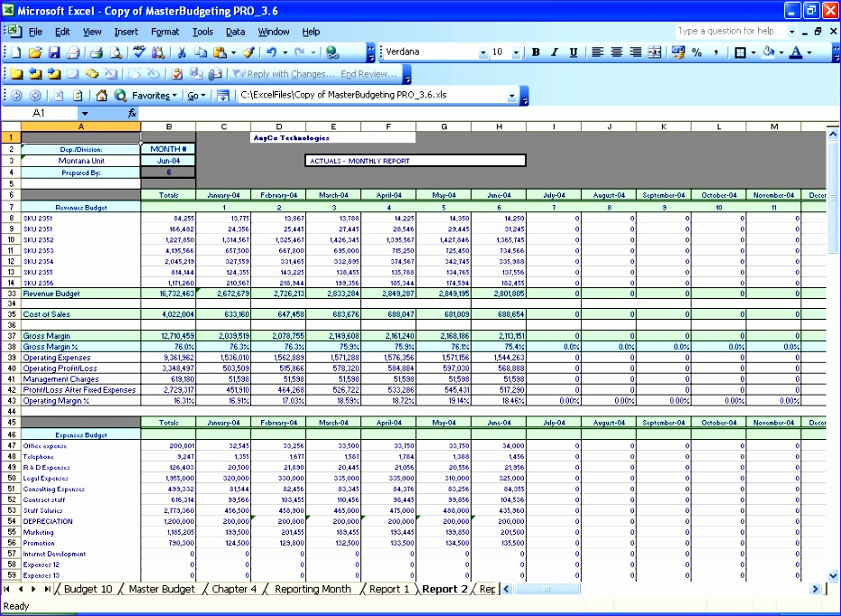The width and height of the screenshot is (841, 616).
Task: Open the Font size dropdown showing 10
Action: coord(516,52)
